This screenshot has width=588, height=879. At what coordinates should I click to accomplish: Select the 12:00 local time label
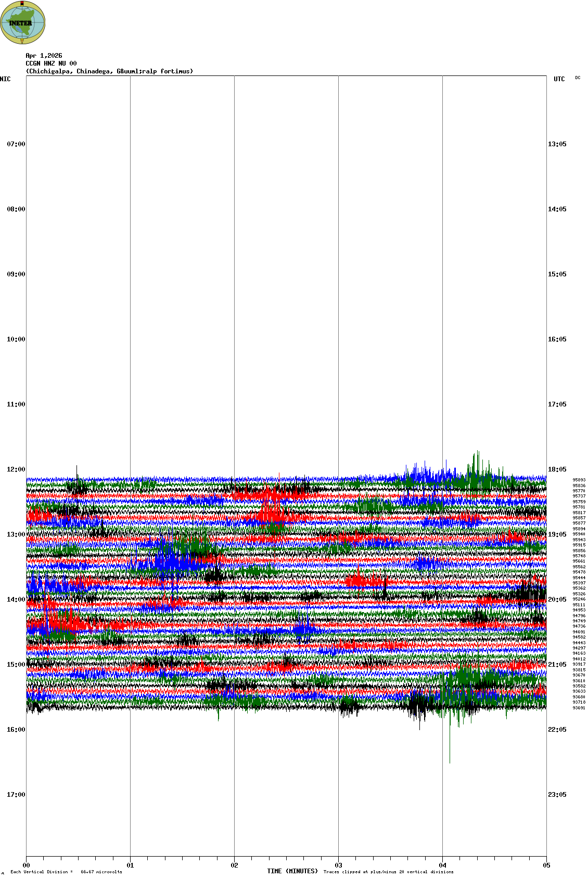(x=16, y=469)
